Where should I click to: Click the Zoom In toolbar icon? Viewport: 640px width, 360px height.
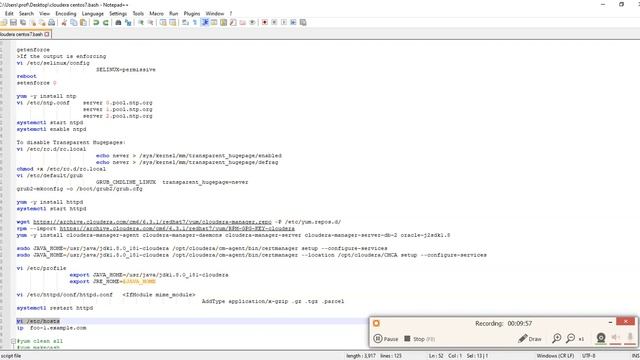point(141,22)
